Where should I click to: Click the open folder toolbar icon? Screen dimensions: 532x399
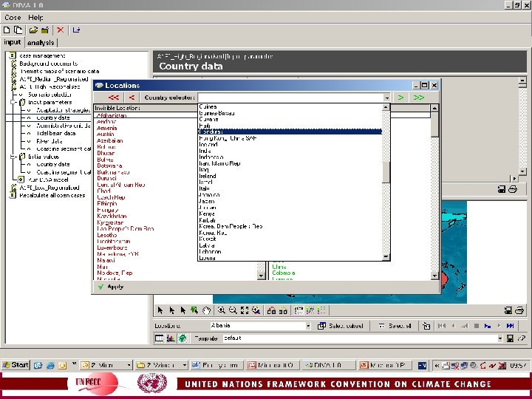click(33, 30)
